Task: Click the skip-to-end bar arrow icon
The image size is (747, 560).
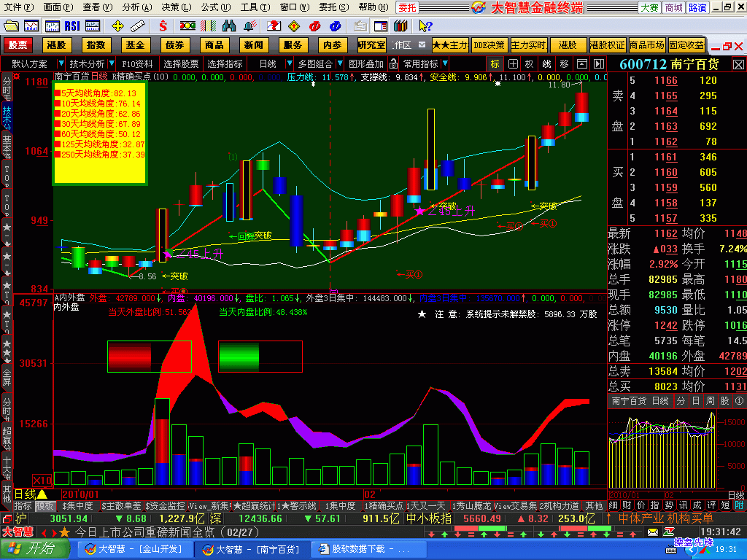Action: [600, 64]
